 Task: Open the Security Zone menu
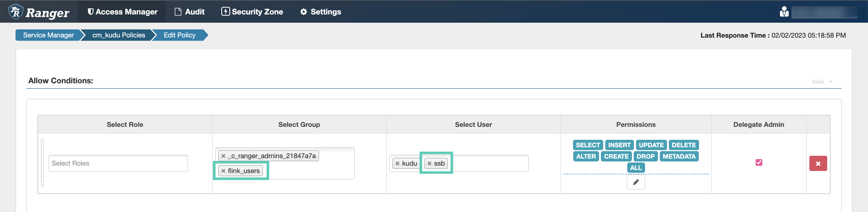tap(252, 12)
